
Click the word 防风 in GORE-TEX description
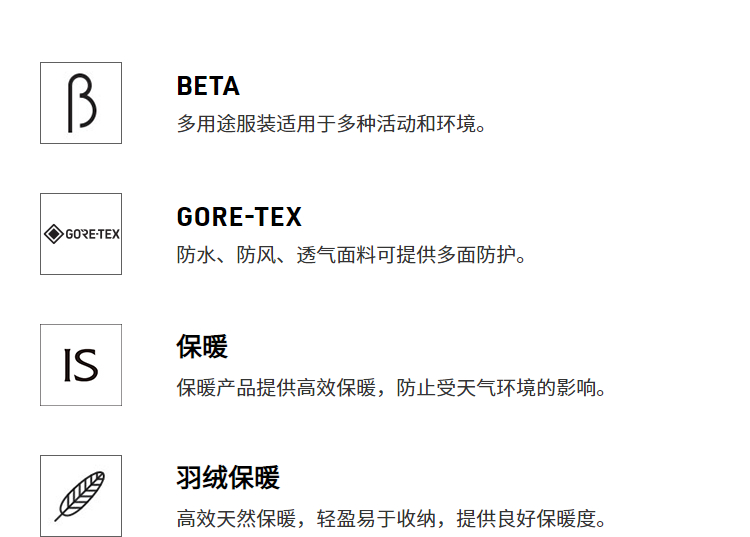tap(257, 256)
